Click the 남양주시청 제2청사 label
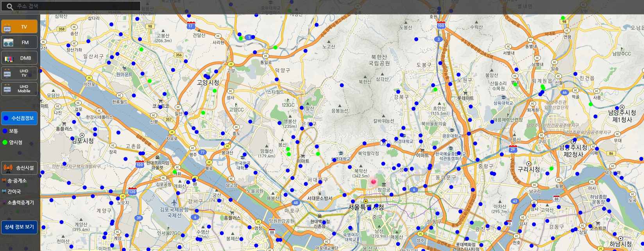 [x=573, y=151]
